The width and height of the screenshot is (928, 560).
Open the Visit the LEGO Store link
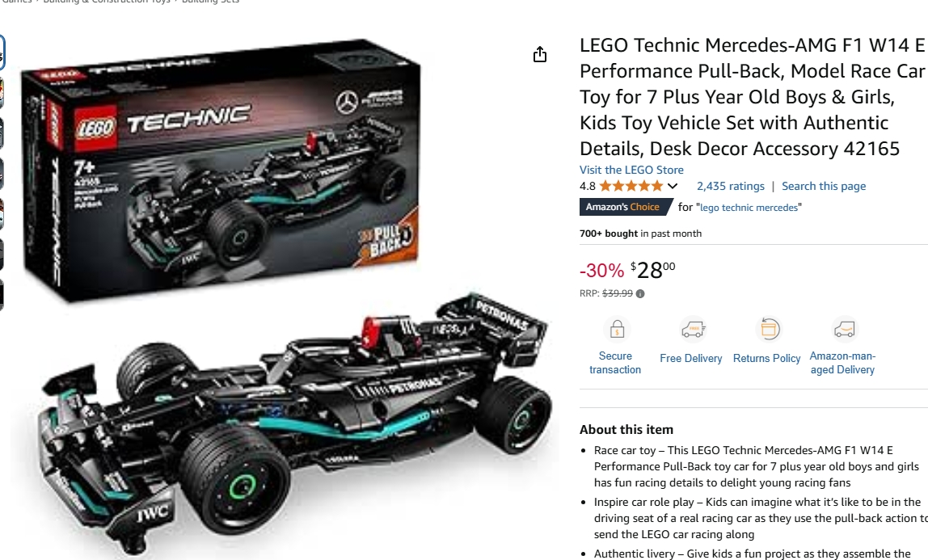pos(631,170)
